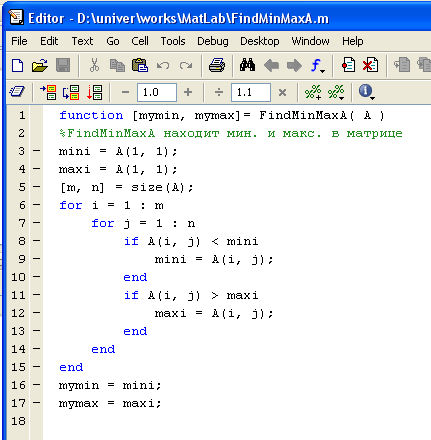Click the Paste clipboard icon
Viewport: 431px width, 440px height.
click(x=140, y=65)
